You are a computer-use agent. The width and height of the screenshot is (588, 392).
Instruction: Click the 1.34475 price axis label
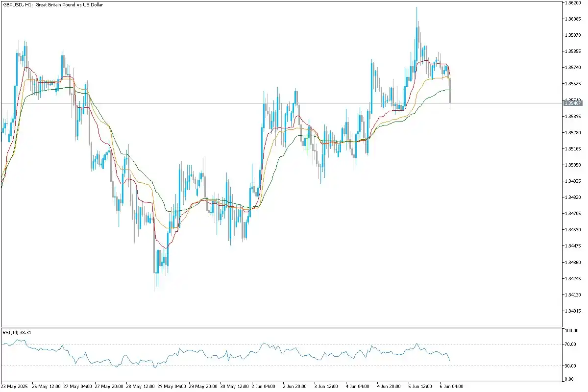tap(573, 246)
